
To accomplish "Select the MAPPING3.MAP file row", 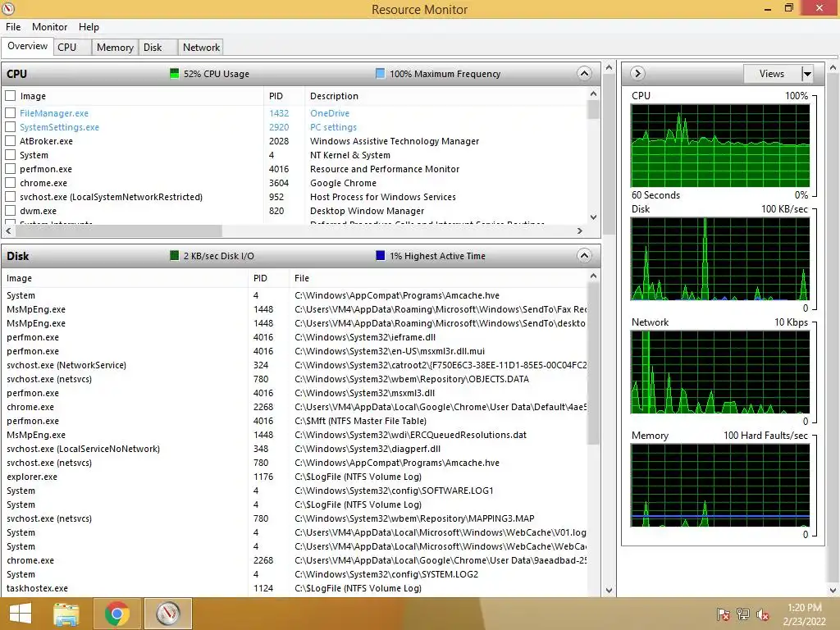I will pyautogui.click(x=294, y=518).
